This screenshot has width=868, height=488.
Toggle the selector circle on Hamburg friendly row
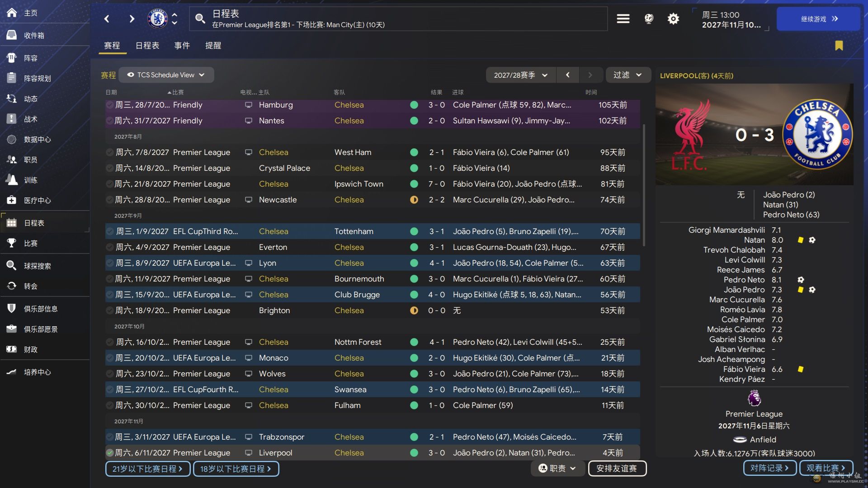coord(109,105)
